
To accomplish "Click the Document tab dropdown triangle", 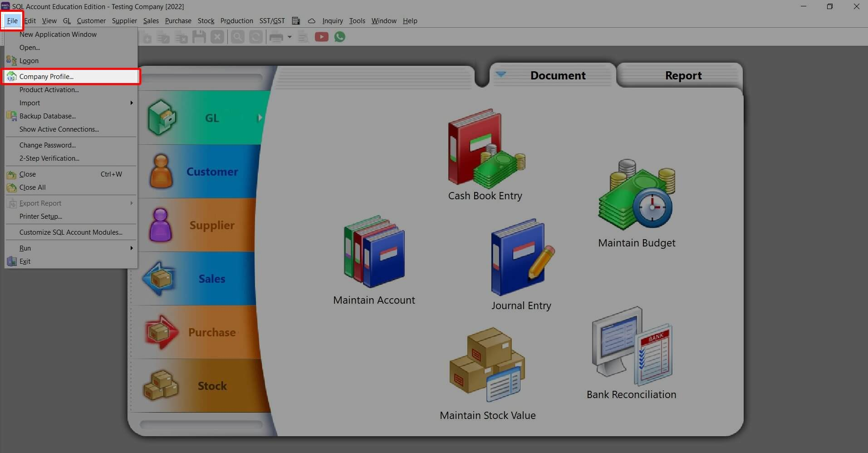I will click(500, 74).
